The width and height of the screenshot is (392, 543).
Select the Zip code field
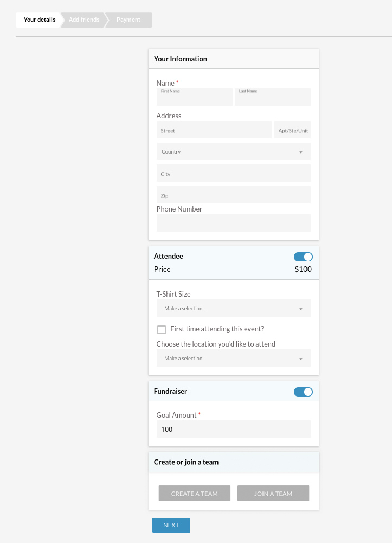[234, 195]
